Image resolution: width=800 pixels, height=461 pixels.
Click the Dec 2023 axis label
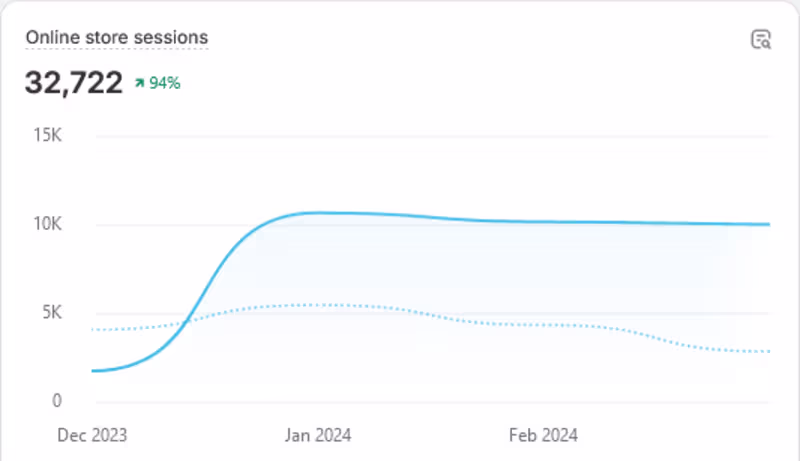tap(93, 436)
